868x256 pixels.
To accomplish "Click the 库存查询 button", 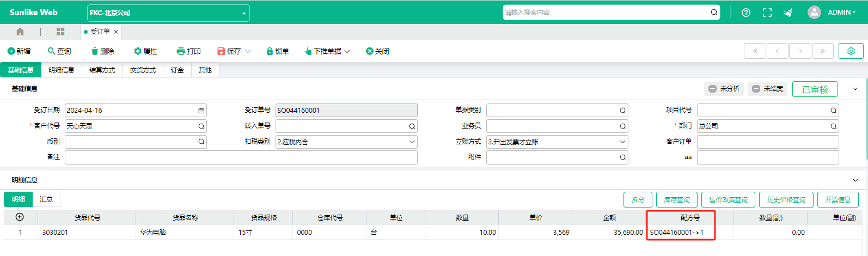I will pos(677,200).
